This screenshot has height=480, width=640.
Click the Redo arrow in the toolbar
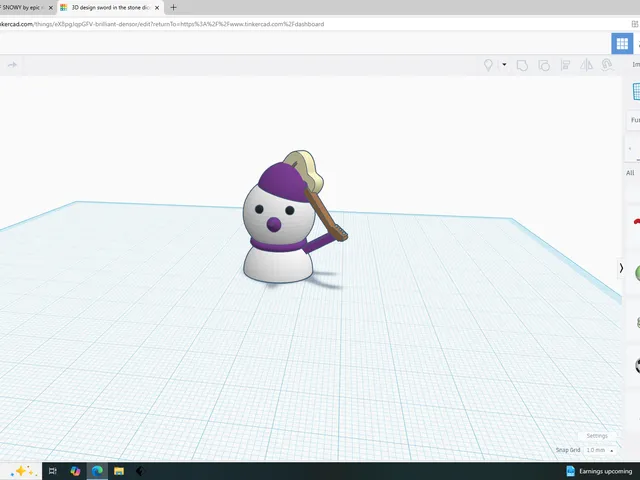12,65
